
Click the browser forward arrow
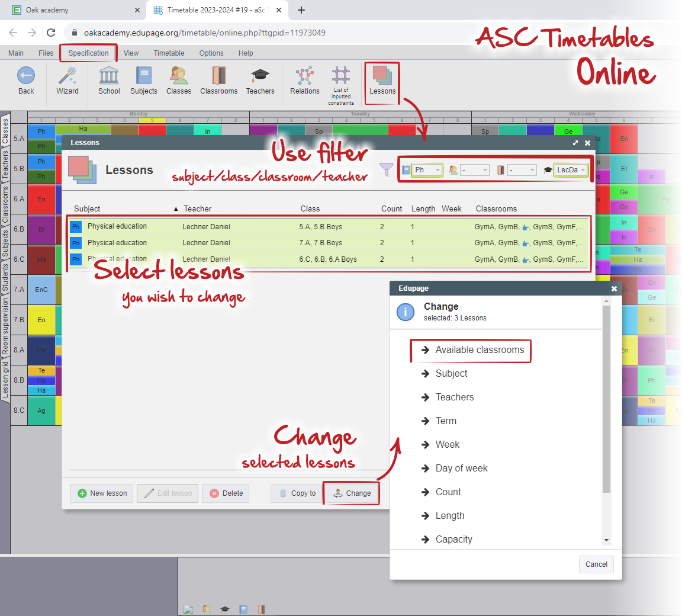pos(32,33)
